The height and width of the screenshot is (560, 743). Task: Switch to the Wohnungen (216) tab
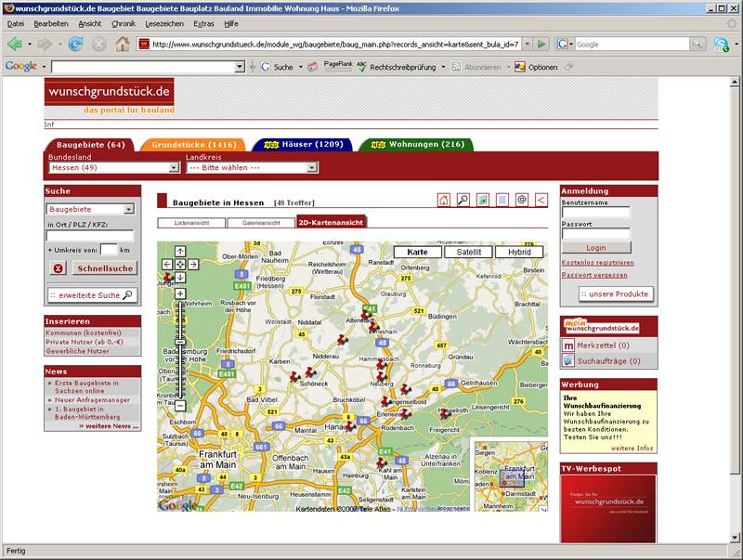coord(416,145)
